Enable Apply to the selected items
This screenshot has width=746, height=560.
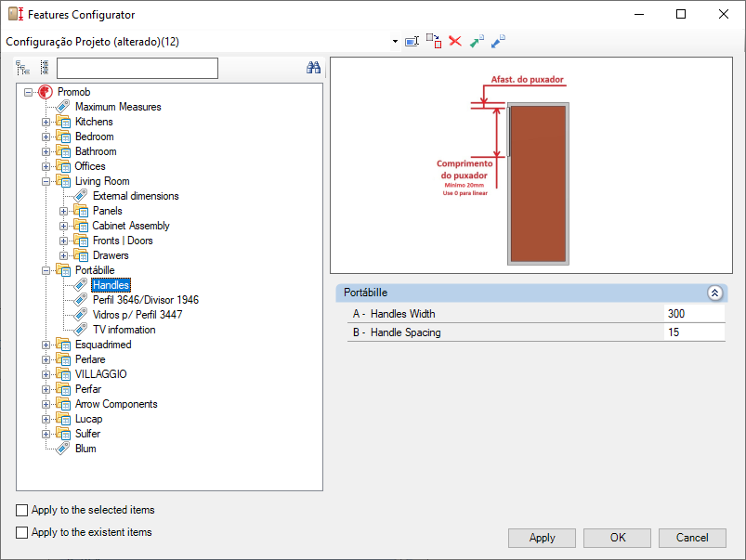(x=22, y=510)
